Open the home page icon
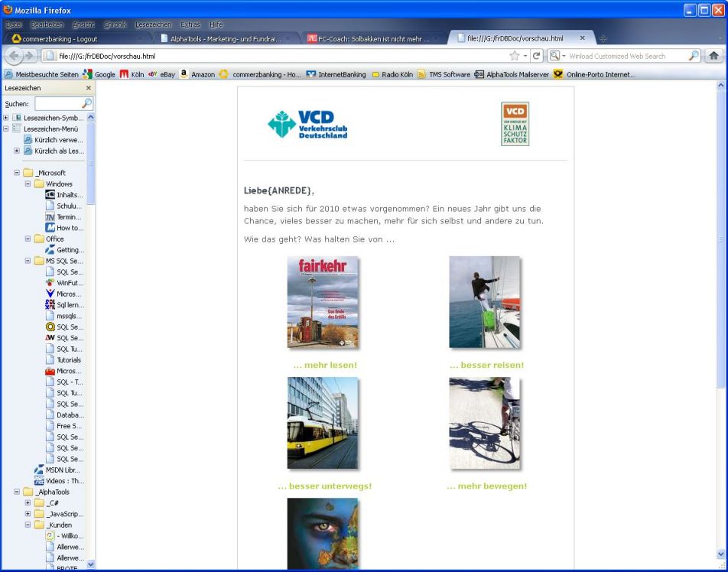Screen dimensions: 728x572 pos(714,56)
